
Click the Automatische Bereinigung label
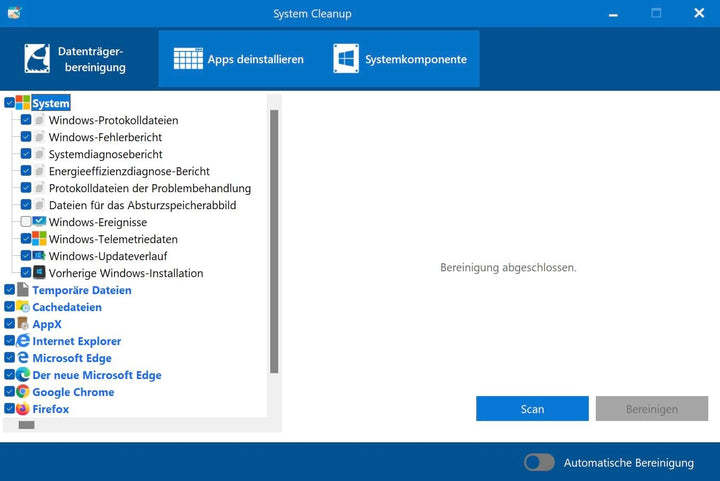pyautogui.click(x=629, y=463)
